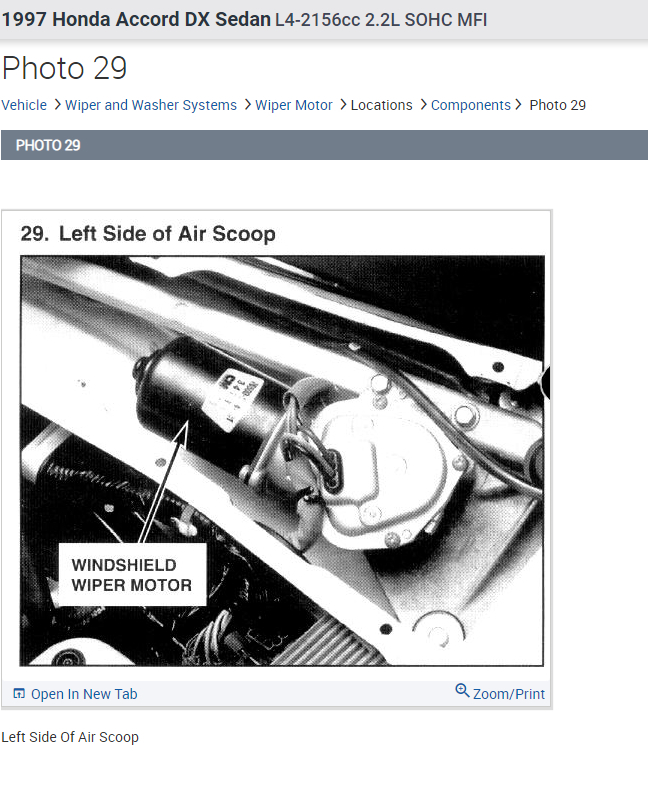Click the chevron before Locations breadcrumb
The image size is (648, 800).
343,105
